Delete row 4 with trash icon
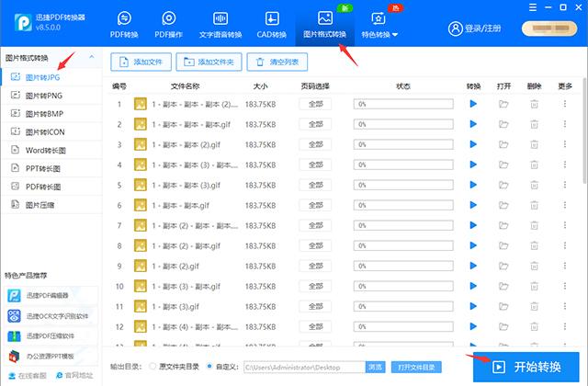 [x=534, y=165]
